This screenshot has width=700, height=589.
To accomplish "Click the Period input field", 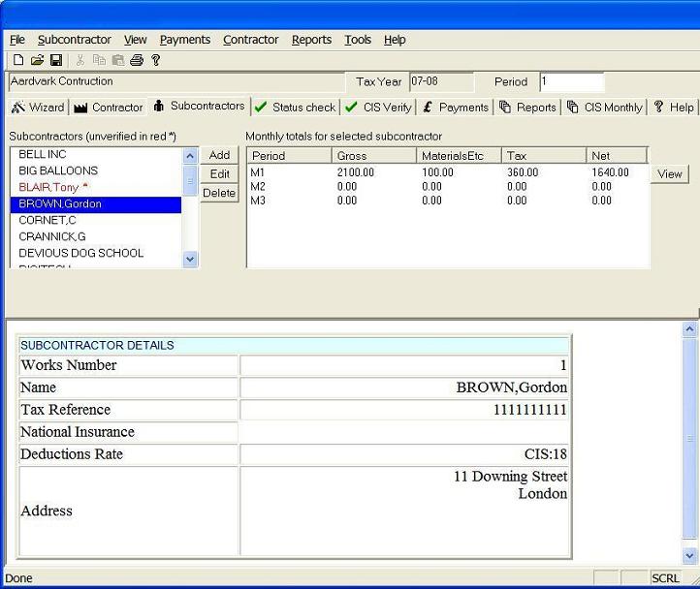I will [571, 81].
